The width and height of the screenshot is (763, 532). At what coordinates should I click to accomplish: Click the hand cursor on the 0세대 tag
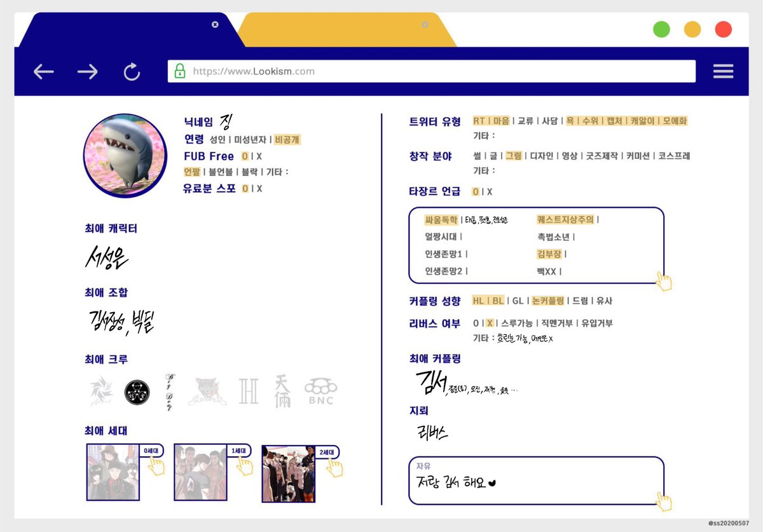[x=156, y=467]
